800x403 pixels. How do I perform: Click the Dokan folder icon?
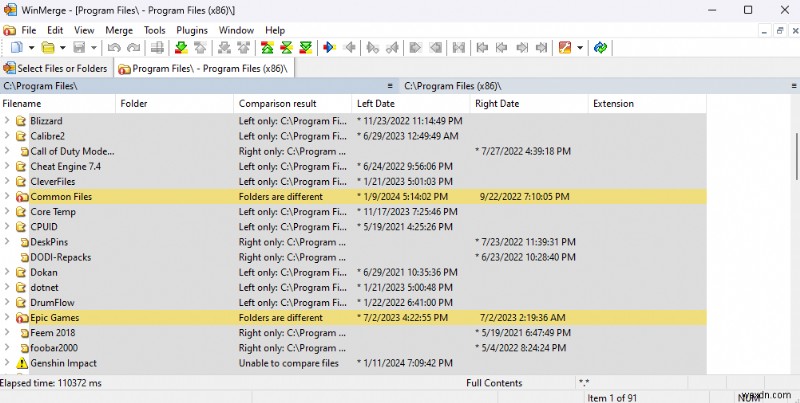(x=21, y=272)
